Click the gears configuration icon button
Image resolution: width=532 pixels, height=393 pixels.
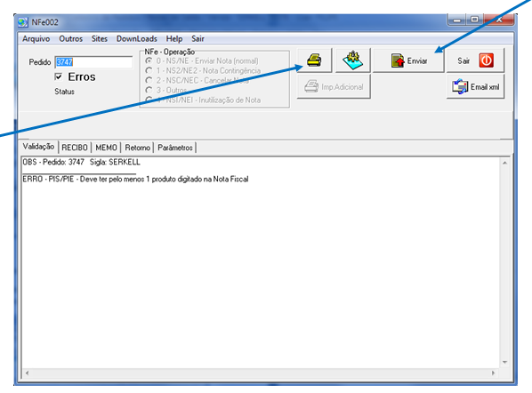(x=352, y=60)
